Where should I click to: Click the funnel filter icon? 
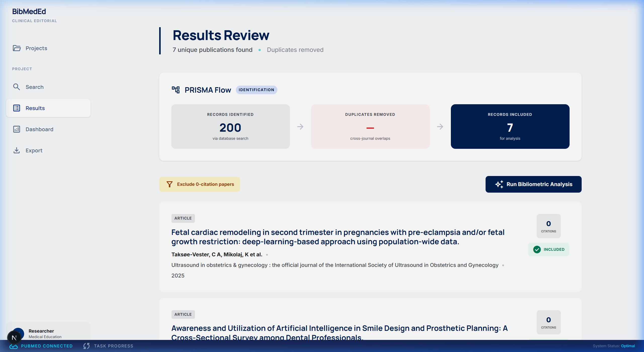click(x=170, y=184)
